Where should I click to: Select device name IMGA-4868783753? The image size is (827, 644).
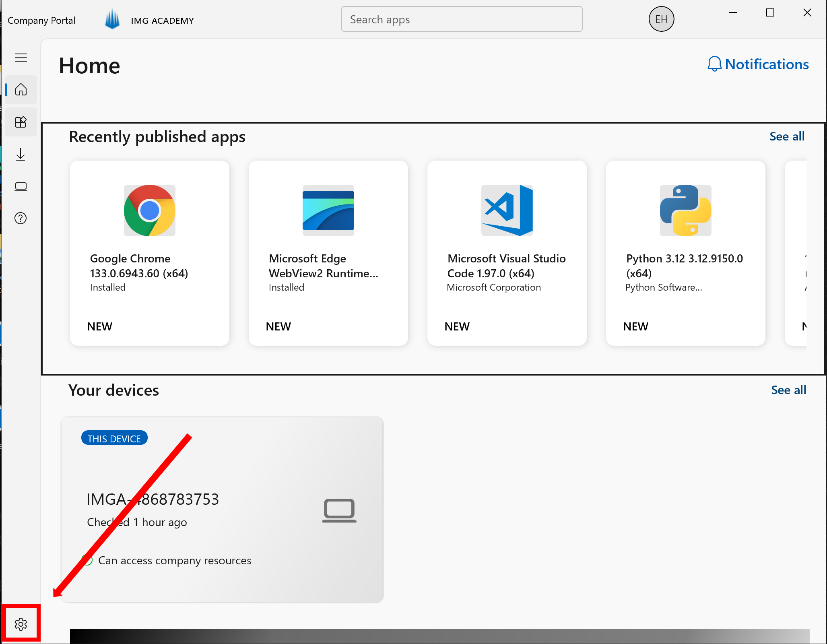[x=153, y=499]
